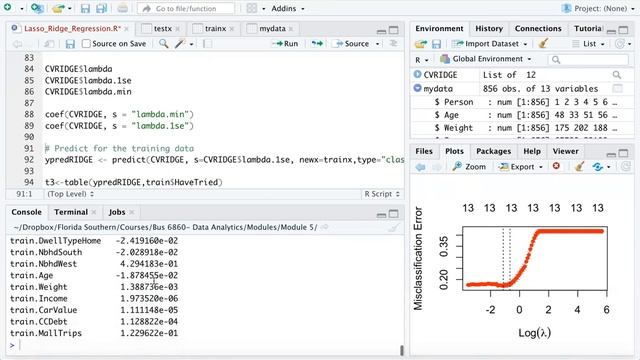Click the Re-run previous code icon

click(317, 44)
